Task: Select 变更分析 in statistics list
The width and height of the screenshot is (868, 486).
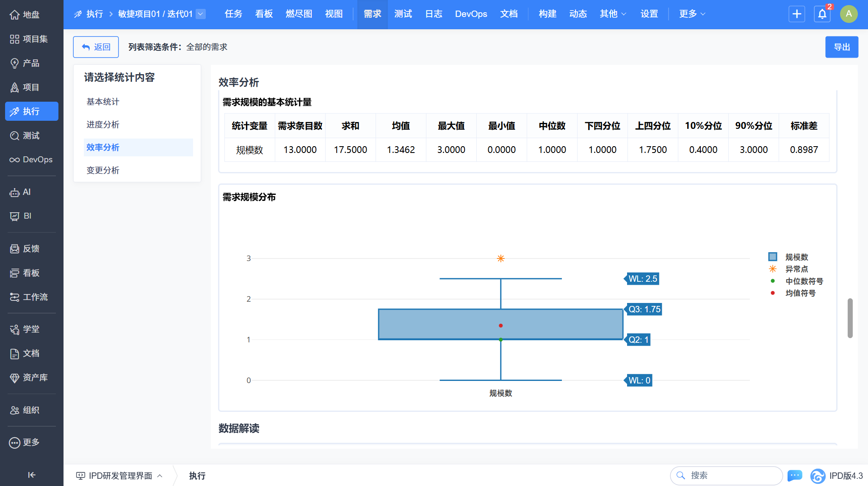Action: click(103, 170)
